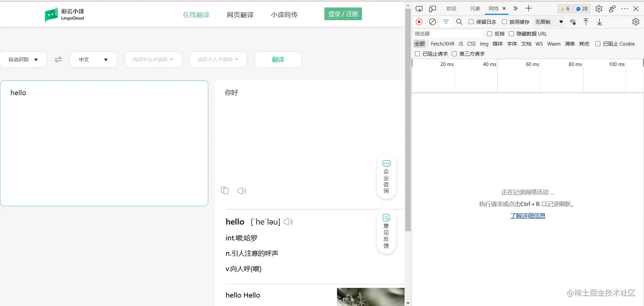This screenshot has width=644, height=306.
Task: Open the 意见反馈 floating feedback button
Action: pos(386,231)
